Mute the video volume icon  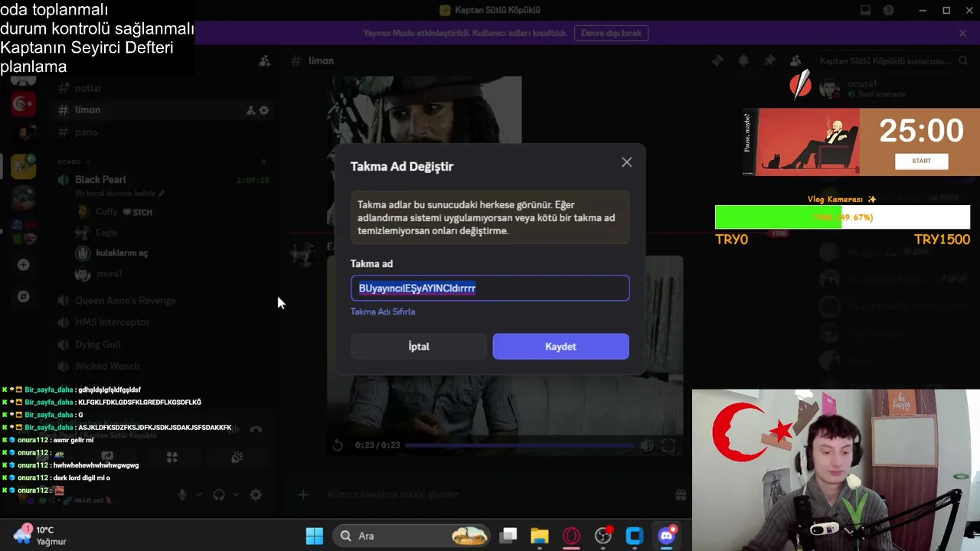648,445
